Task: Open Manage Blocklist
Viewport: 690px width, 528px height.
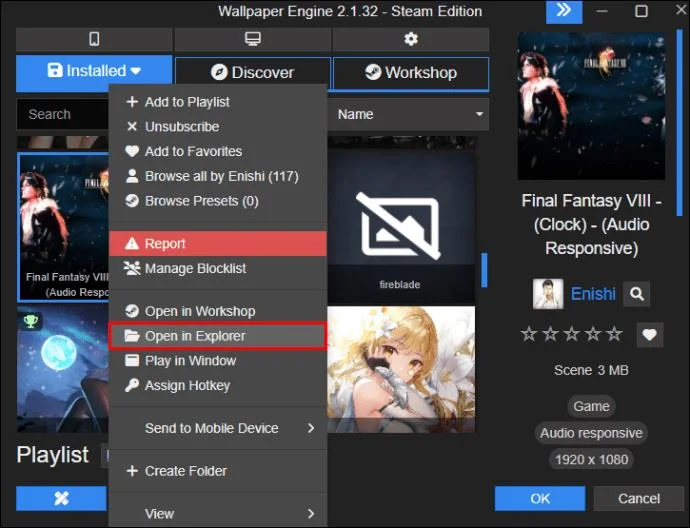Action: (x=218, y=268)
